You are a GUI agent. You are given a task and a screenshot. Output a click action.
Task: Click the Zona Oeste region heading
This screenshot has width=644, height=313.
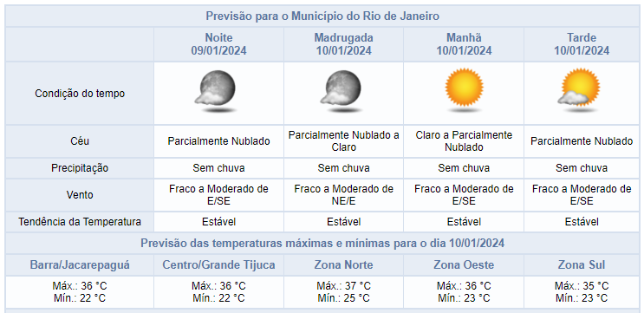(x=464, y=265)
